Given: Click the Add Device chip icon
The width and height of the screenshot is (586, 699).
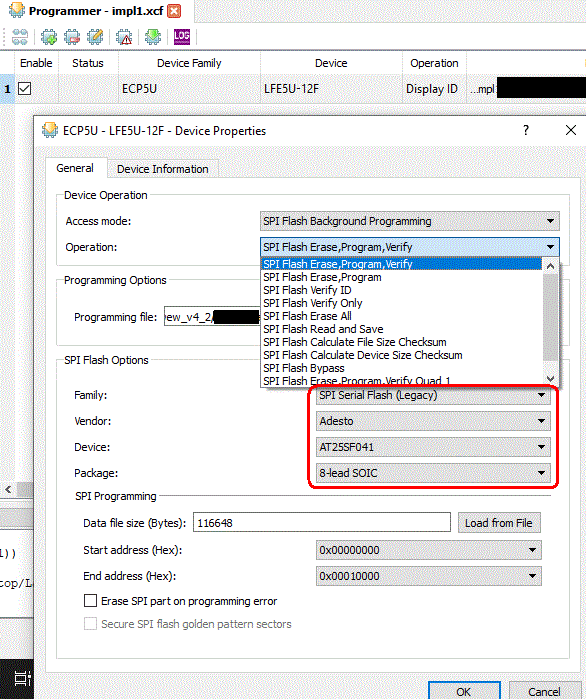Looking at the screenshot, I should (x=49, y=37).
